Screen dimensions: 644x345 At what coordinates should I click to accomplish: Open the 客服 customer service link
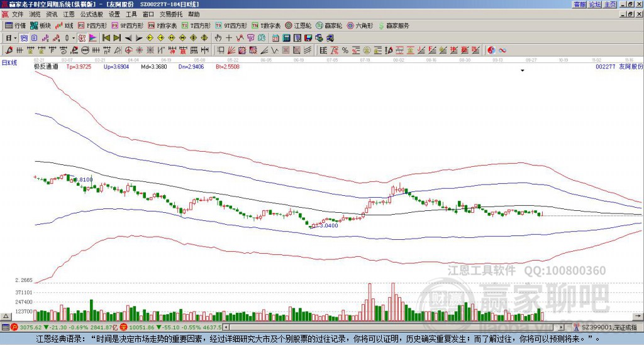click(x=579, y=4)
